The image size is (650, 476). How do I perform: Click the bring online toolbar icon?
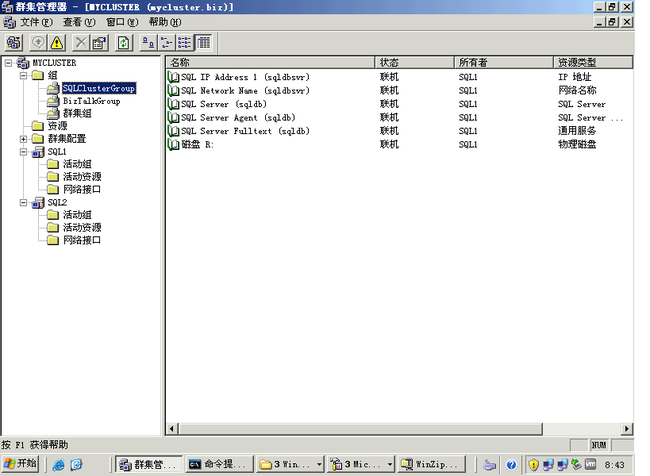click(x=39, y=42)
